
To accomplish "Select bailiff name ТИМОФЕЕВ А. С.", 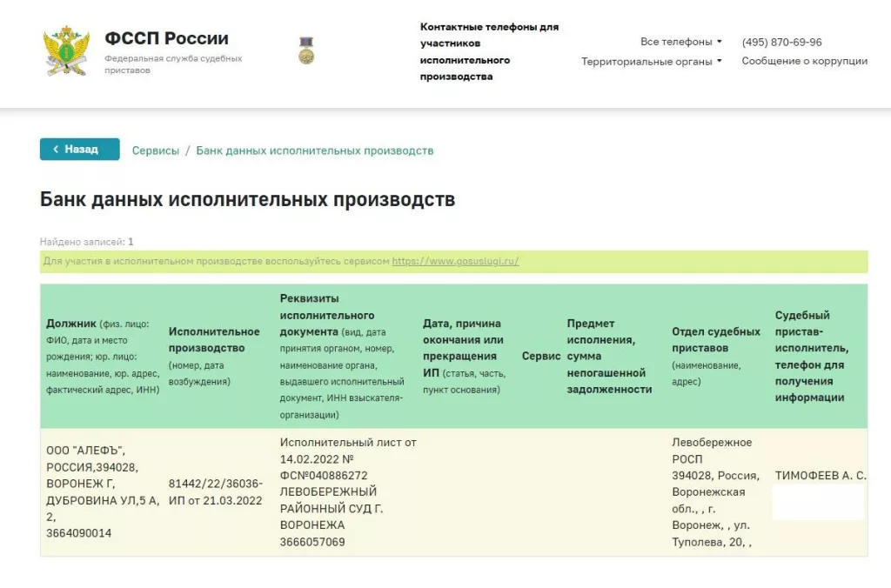I will (821, 476).
